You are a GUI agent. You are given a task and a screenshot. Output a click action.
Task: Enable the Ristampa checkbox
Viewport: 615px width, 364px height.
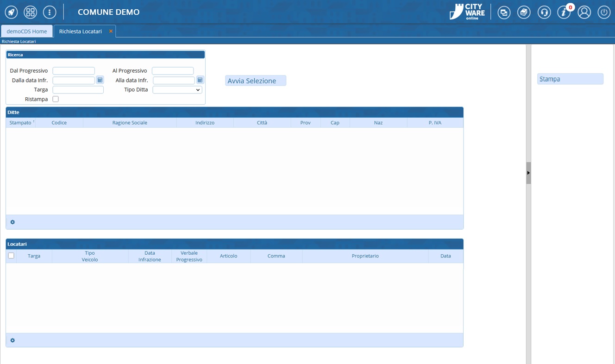click(56, 99)
